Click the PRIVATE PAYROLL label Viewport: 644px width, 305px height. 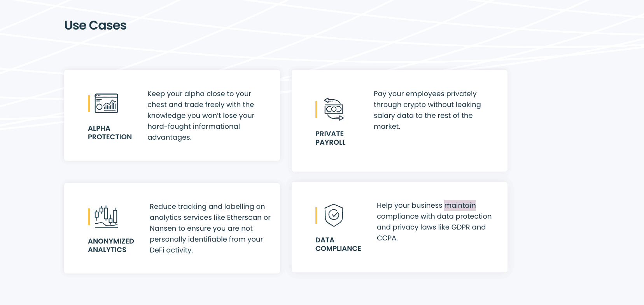[x=330, y=138]
